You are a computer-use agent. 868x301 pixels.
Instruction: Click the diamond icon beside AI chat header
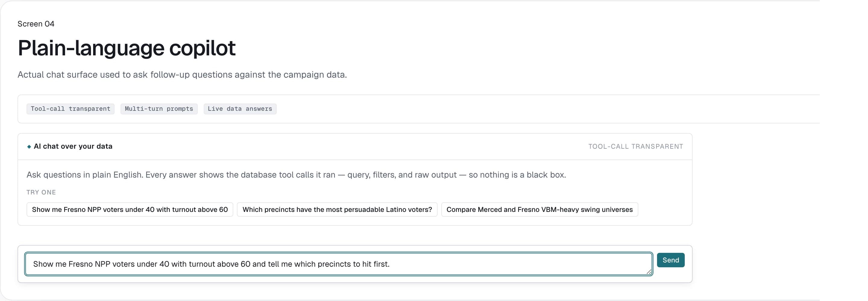pos(29,147)
